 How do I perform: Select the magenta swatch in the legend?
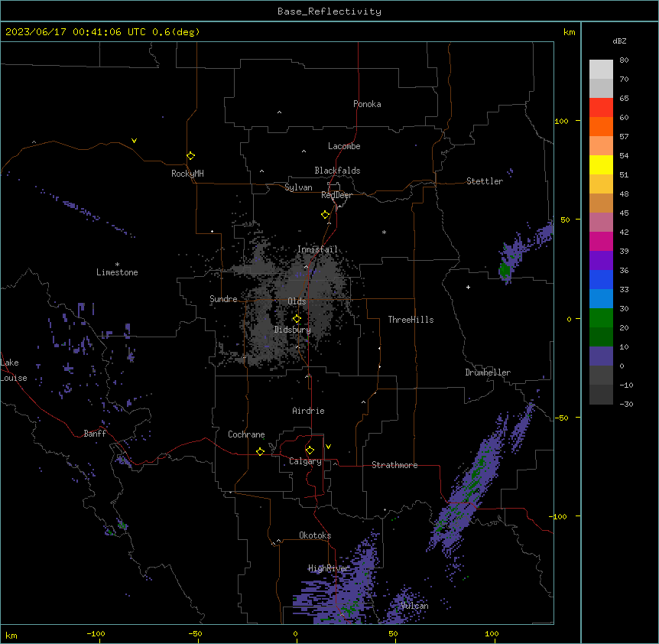click(601, 241)
